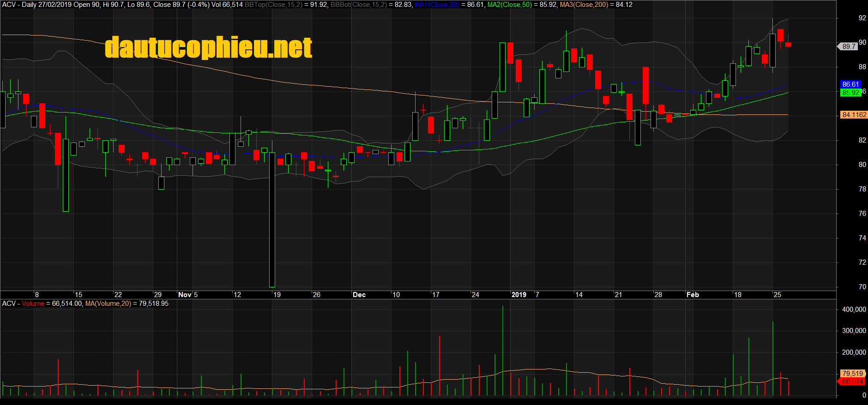Screen dimensions: 868x405
Task: Click the red 66,514 volume label
Action: point(852,381)
